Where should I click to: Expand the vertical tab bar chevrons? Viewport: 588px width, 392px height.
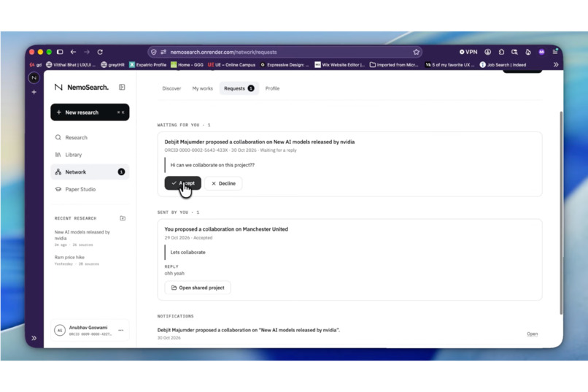34,338
